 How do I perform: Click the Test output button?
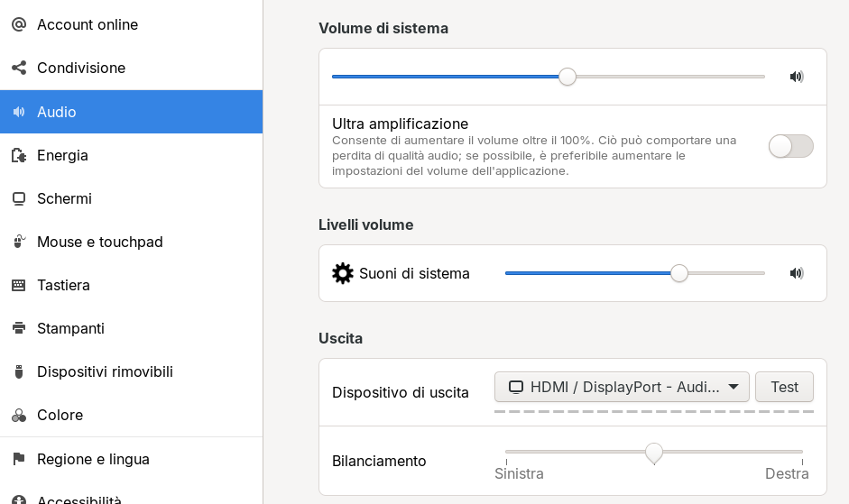pyautogui.click(x=784, y=387)
